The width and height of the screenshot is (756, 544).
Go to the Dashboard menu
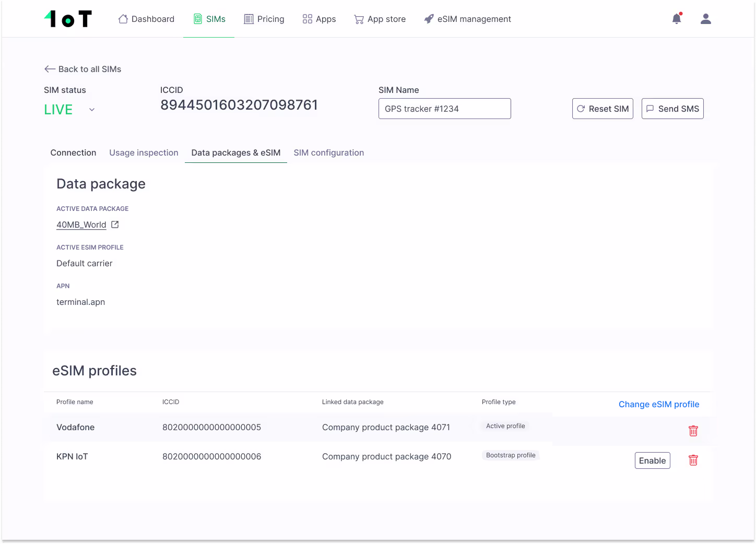pos(146,19)
